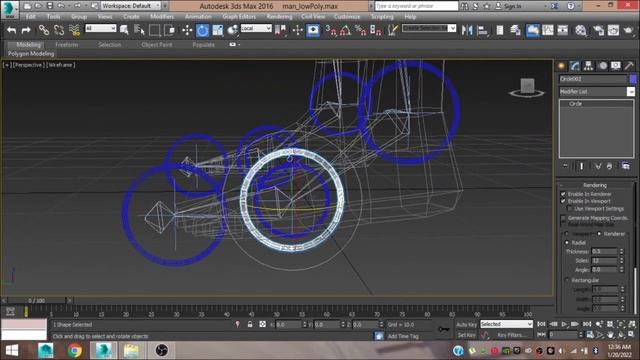Image resolution: width=640 pixels, height=360 pixels.
Task: Switch to the Object Paint ribbon tab
Action: tap(157, 44)
